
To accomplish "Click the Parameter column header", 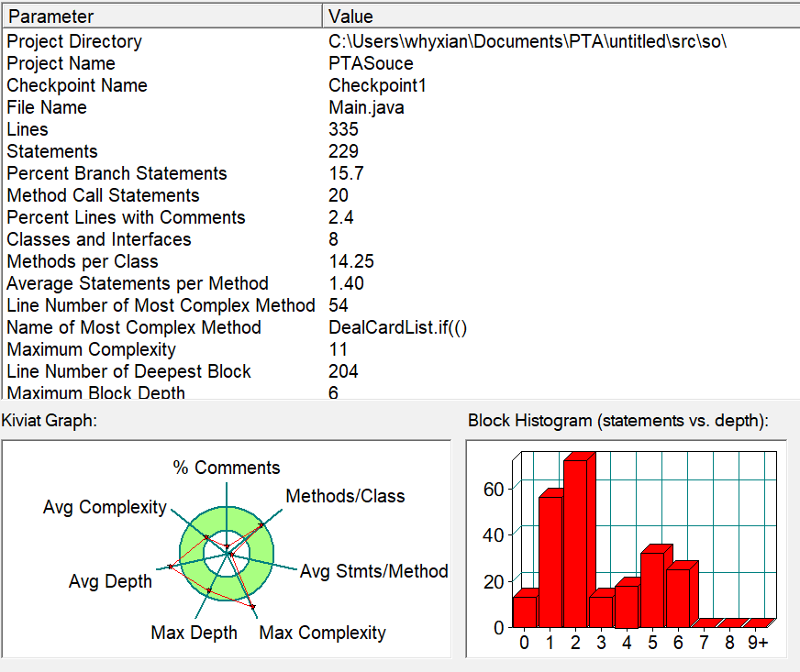I will 162,17.
